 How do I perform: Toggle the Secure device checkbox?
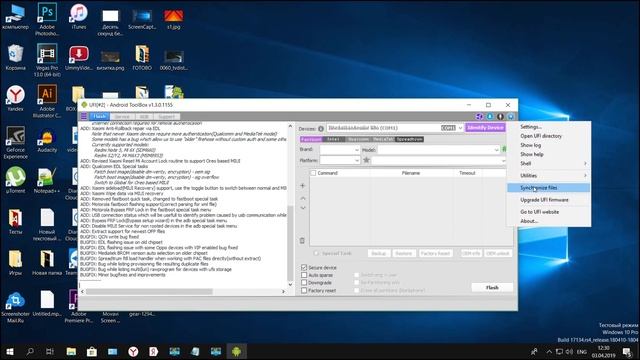point(304,267)
